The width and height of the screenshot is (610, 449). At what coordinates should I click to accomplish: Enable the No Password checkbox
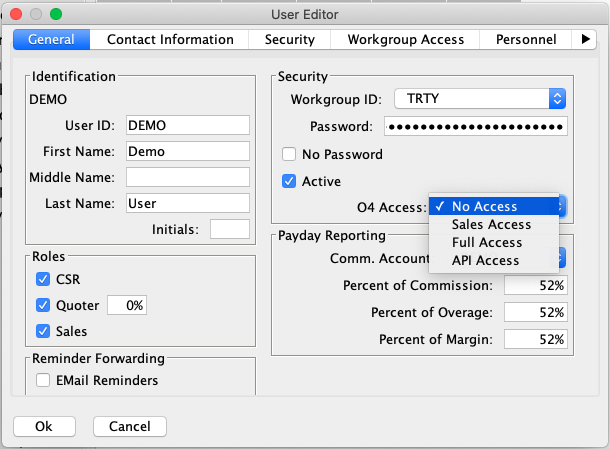tap(289, 154)
